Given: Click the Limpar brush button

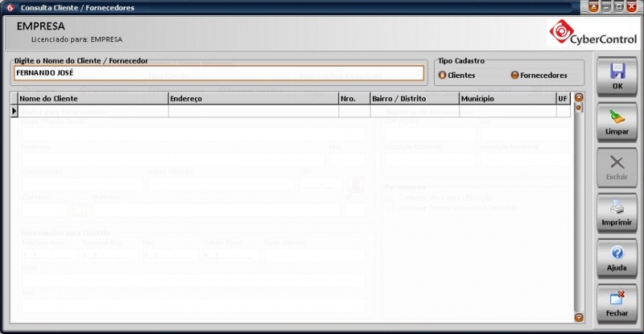Looking at the screenshot, I should pos(617,122).
